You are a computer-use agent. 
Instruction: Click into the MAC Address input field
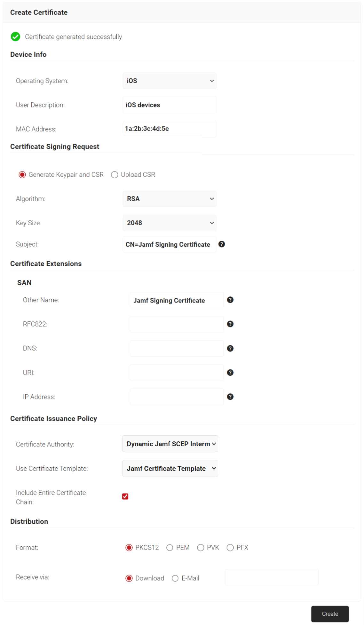point(170,129)
